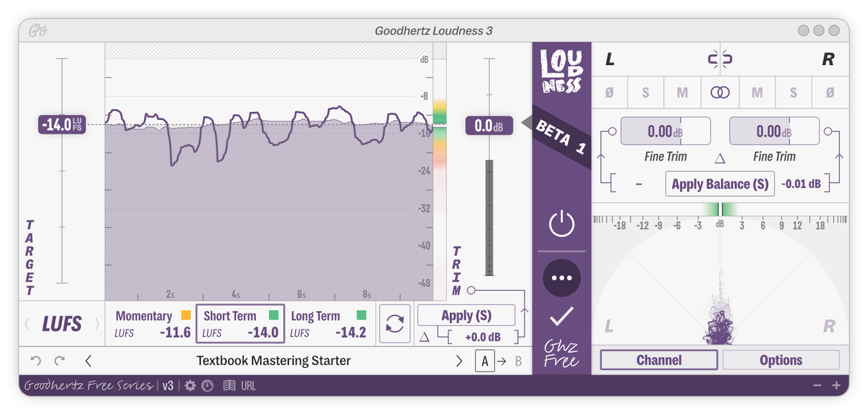This screenshot has width=868, height=415.
Task: Zoom out with the minus icon
Action: [817, 386]
